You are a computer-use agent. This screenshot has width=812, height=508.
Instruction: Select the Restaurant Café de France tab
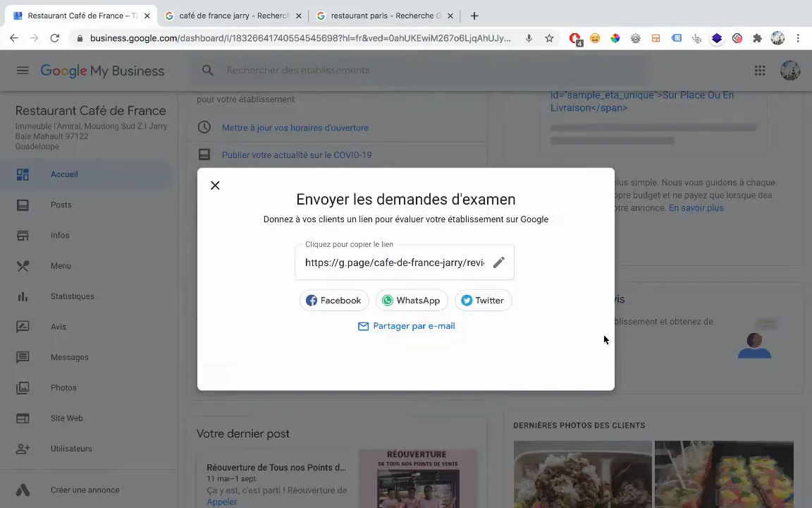click(x=81, y=16)
